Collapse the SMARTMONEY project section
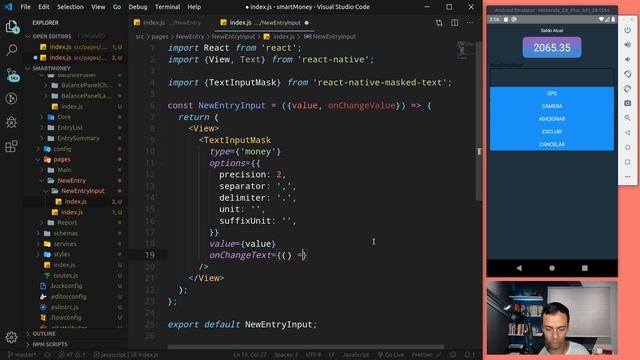This screenshot has width=640, height=360. [x=51, y=68]
